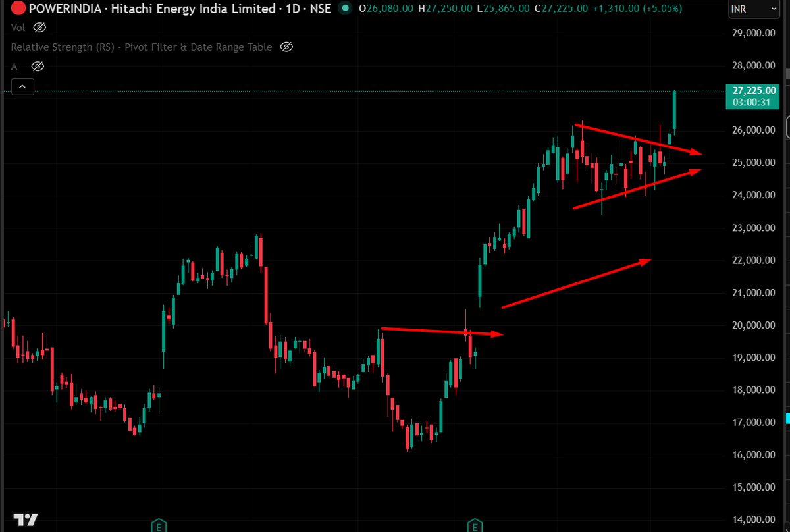This screenshot has width=790, height=532.
Task: Open the earnings E marker under the gap-up candle
Action: tap(474, 525)
